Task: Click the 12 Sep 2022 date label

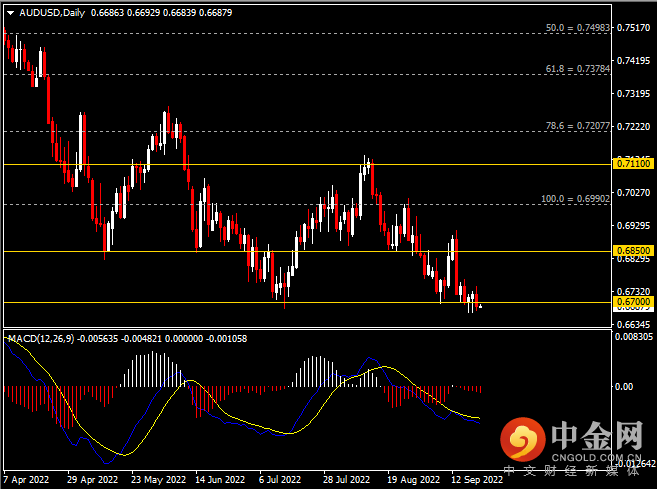Action: 477,479
